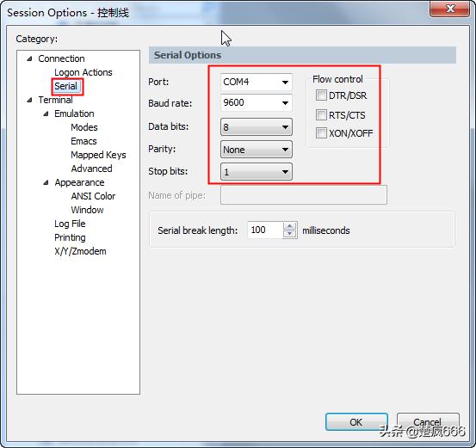476x448 pixels.
Task: Select the Terminal category
Action: [55, 100]
